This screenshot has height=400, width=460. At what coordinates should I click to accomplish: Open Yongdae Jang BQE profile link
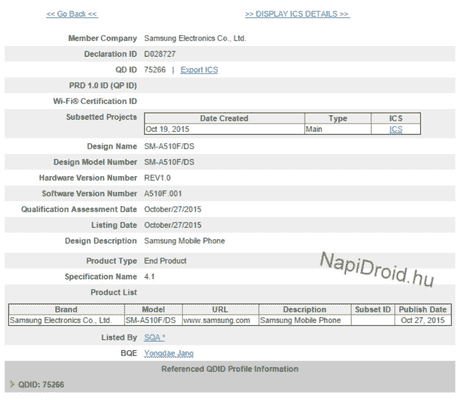[x=169, y=353]
